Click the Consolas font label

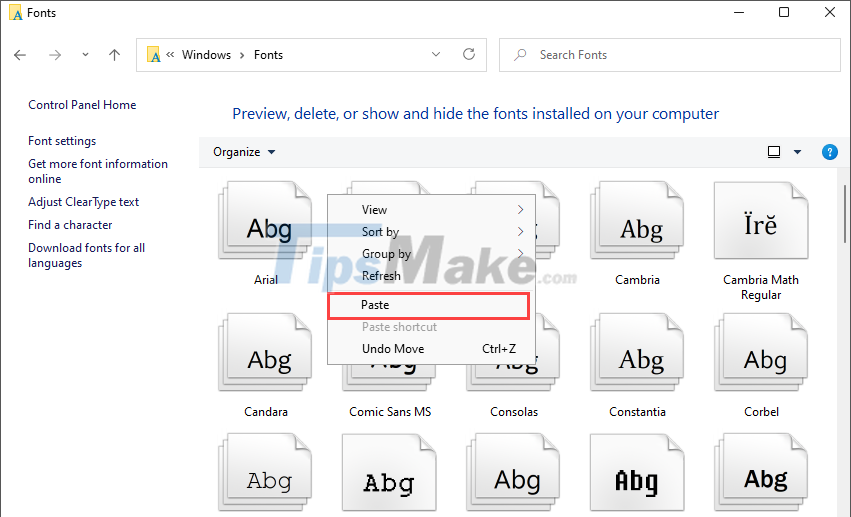[514, 412]
